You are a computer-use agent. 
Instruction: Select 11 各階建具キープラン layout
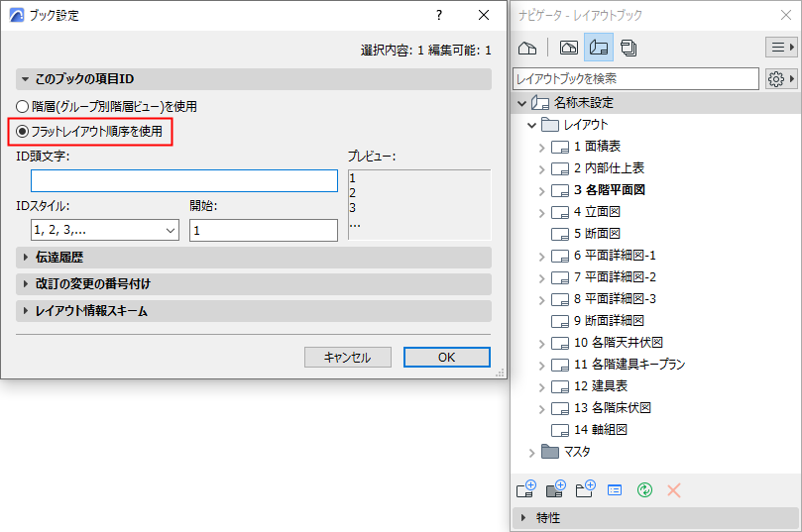tap(630, 365)
